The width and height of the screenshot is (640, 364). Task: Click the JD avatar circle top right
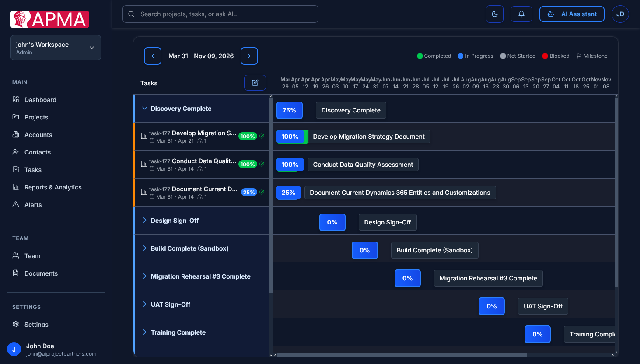click(620, 14)
